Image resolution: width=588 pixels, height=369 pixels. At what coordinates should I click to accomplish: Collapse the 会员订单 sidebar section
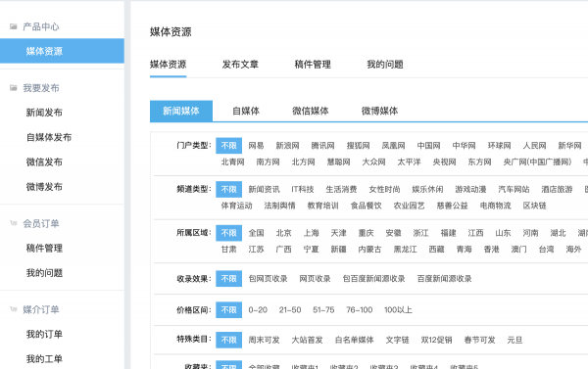coord(40,223)
